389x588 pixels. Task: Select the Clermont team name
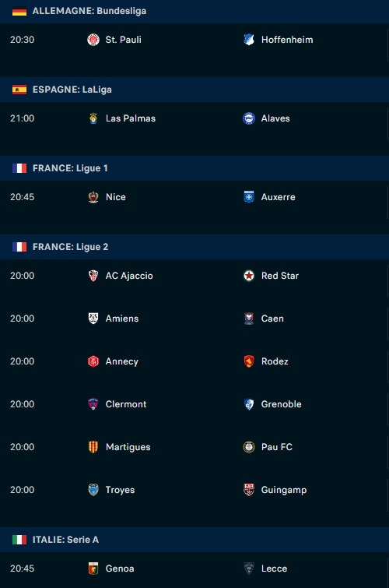(x=126, y=404)
